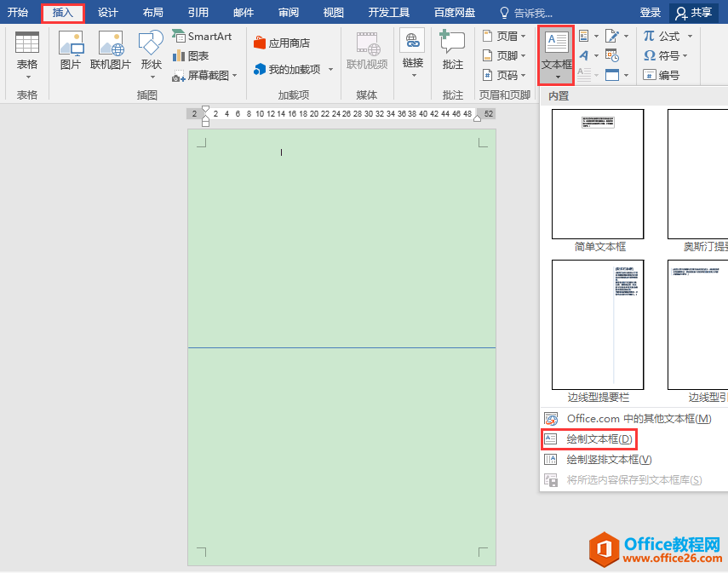
Task: Choose the 边线型提要栏 thumbnail
Action: point(598,325)
